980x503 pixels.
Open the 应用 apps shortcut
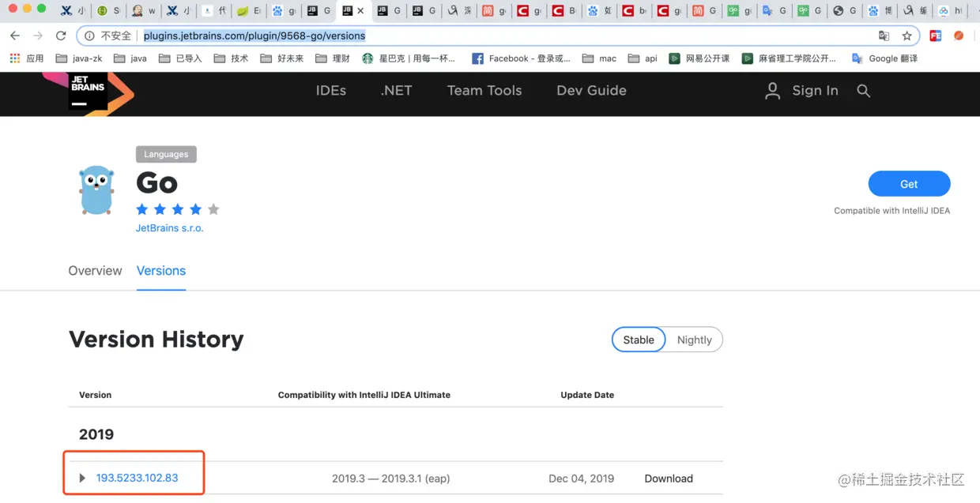26,58
